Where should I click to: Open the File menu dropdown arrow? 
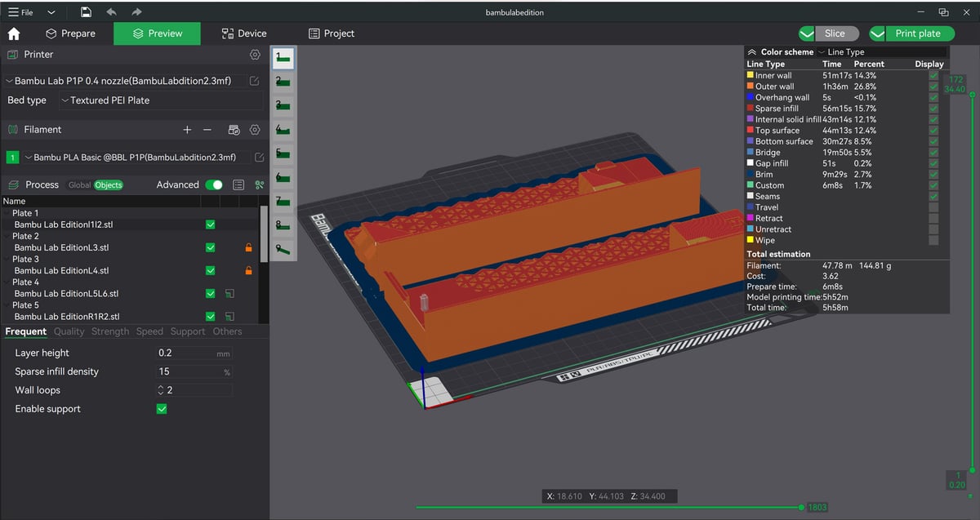(x=51, y=12)
